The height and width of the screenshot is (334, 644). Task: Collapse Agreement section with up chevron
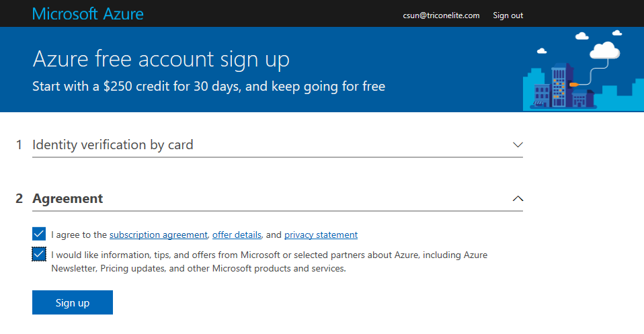pos(518,198)
